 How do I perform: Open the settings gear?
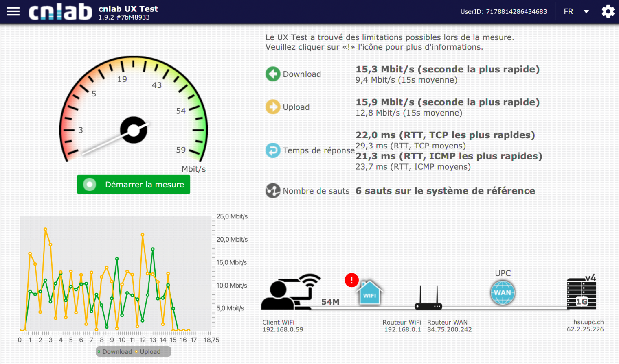pos(608,11)
